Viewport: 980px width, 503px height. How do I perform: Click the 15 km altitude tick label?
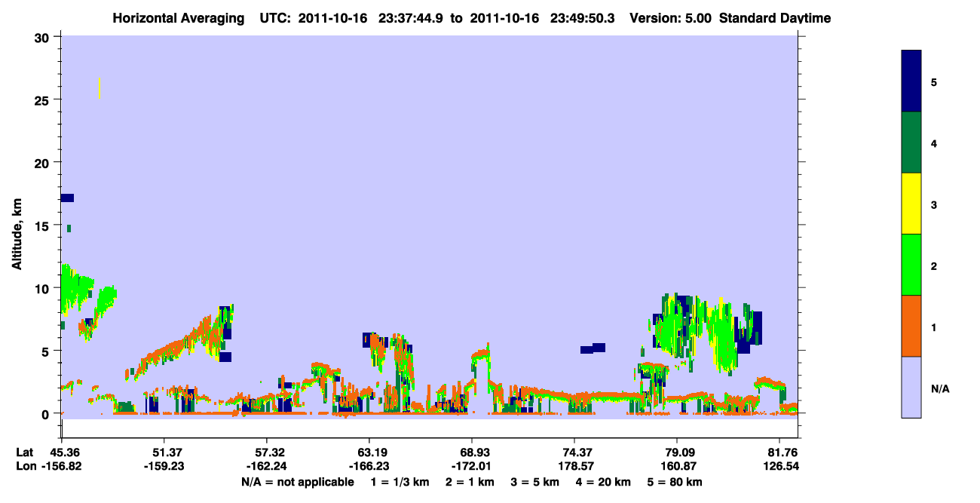(x=44, y=225)
